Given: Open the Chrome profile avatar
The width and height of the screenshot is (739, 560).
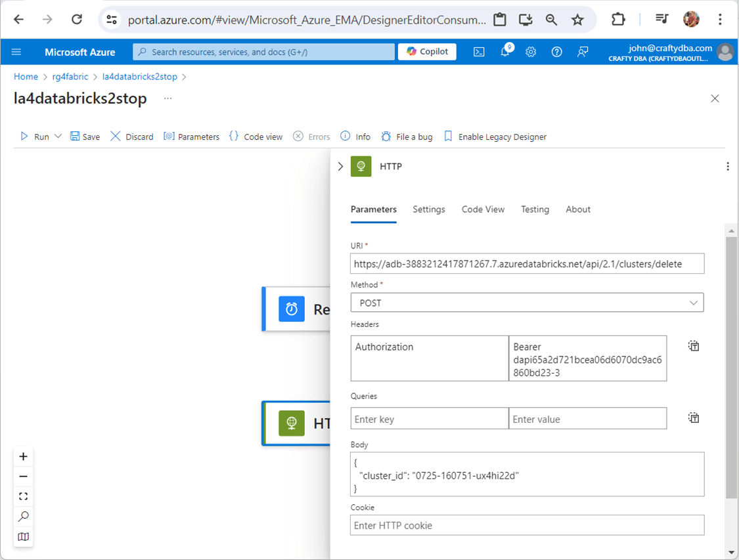Looking at the screenshot, I should 691,19.
